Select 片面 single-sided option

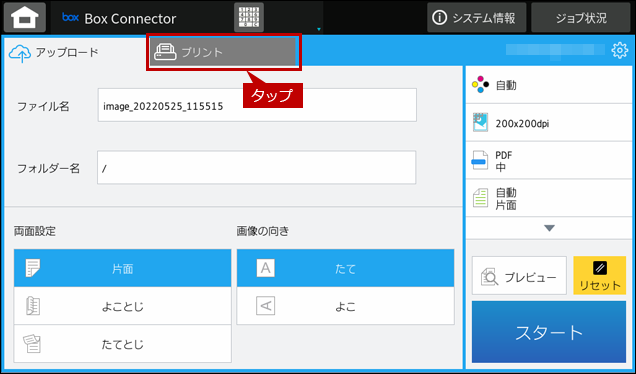pos(122,268)
